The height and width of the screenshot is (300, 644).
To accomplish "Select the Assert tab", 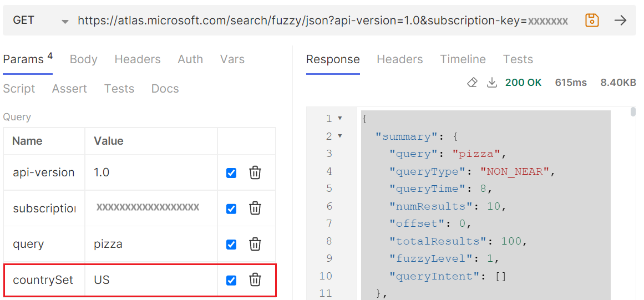I will pos(69,89).
